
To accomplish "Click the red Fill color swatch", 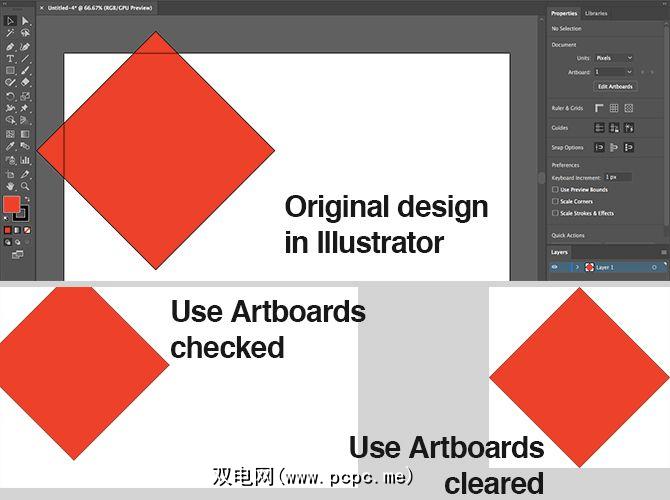I will click(12, 204).
